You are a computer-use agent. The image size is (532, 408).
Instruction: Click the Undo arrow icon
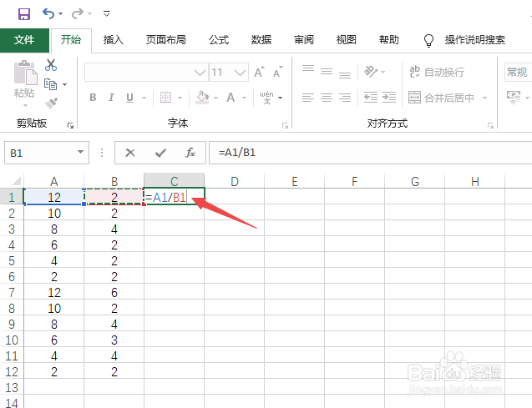(48, 14)
